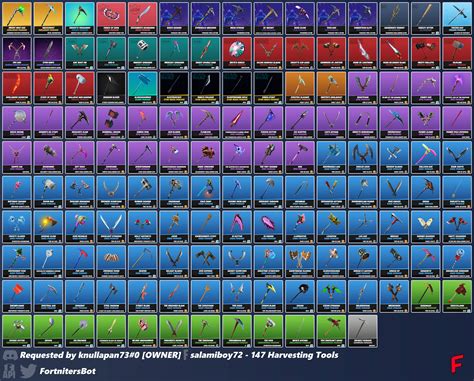Choose the pink scythe on blue card

point(237,227)
